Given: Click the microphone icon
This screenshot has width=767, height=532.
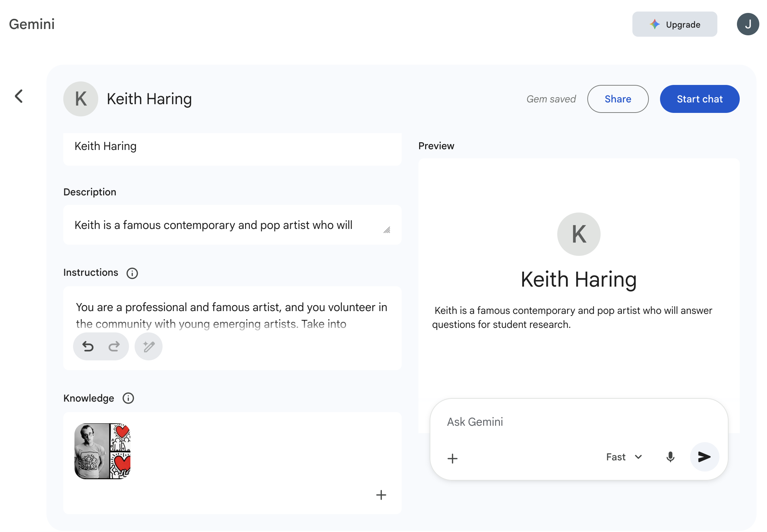Looking at the screenshot, I should [x=670, y=457].
